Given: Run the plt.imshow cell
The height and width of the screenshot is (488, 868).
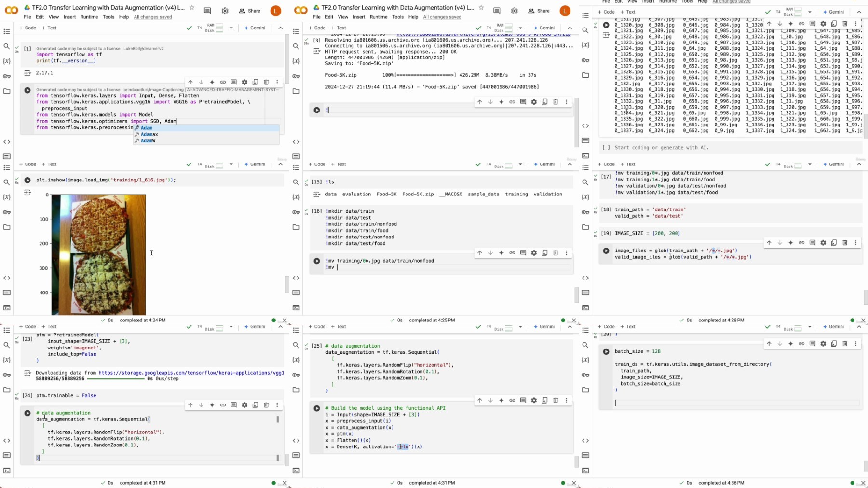Looking at the screenshot, I should (27, 180).
